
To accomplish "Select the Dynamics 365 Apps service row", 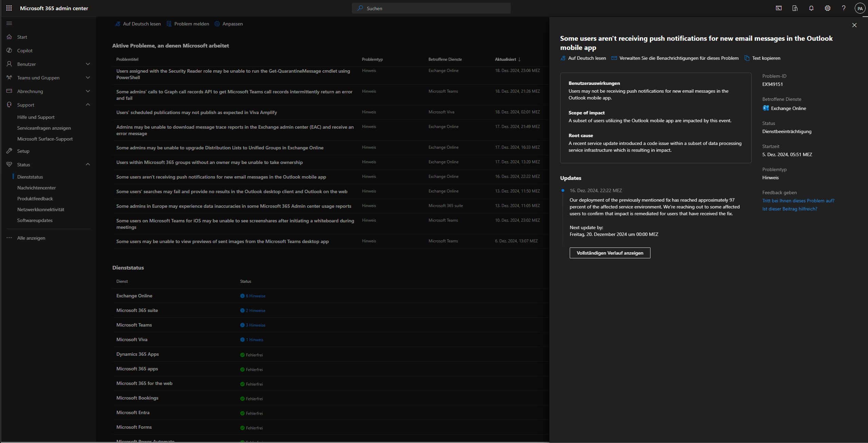I will (x=331, y=354).
